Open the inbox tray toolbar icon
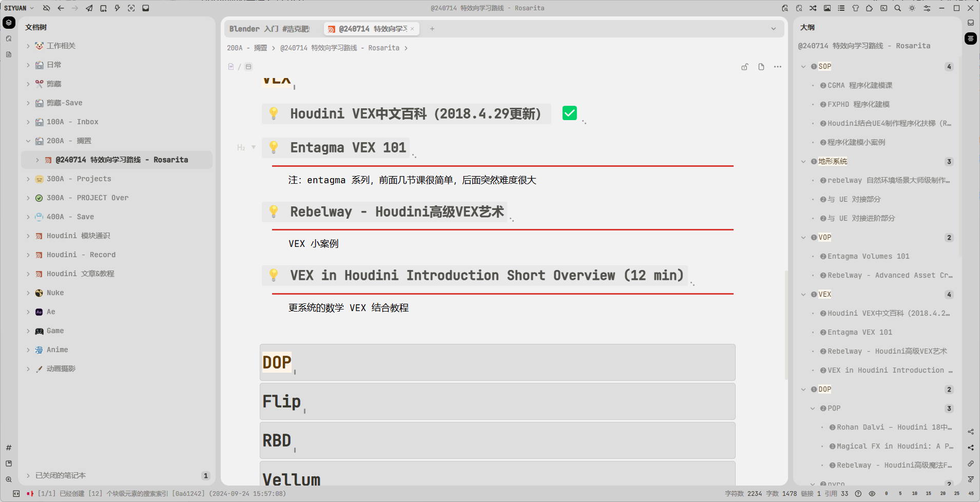 coord(146,8)
